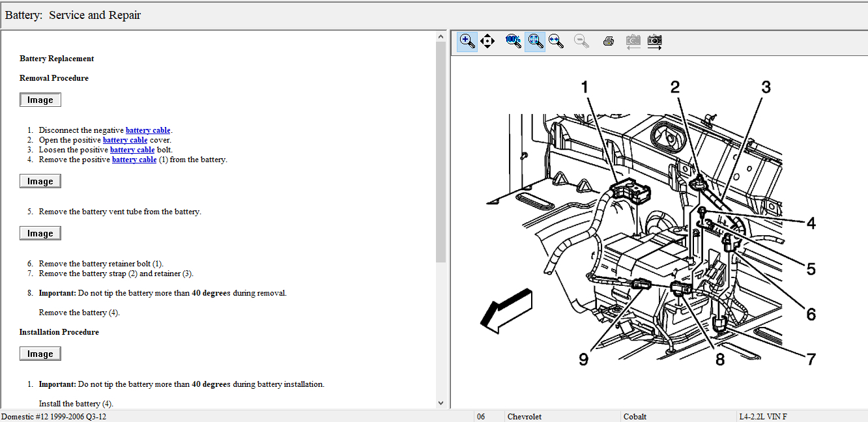Click the text pane vertical scrollbar thumb
868x422 pixels.
click(441, 152)
